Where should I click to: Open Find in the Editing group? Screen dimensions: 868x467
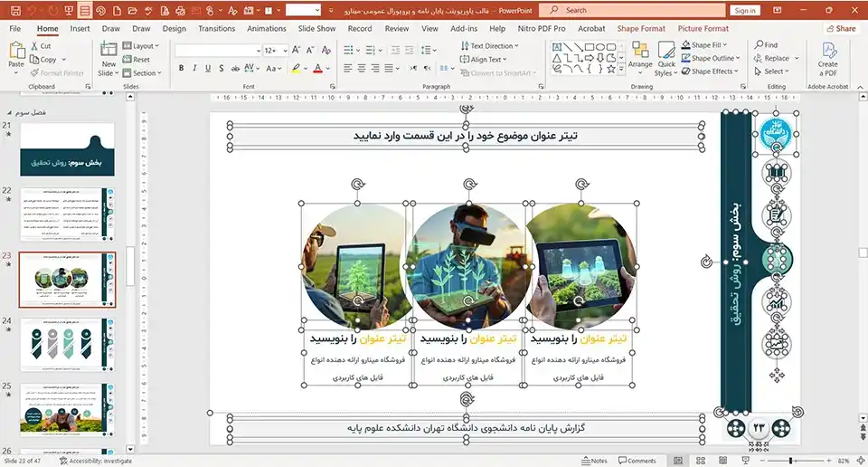766,45
